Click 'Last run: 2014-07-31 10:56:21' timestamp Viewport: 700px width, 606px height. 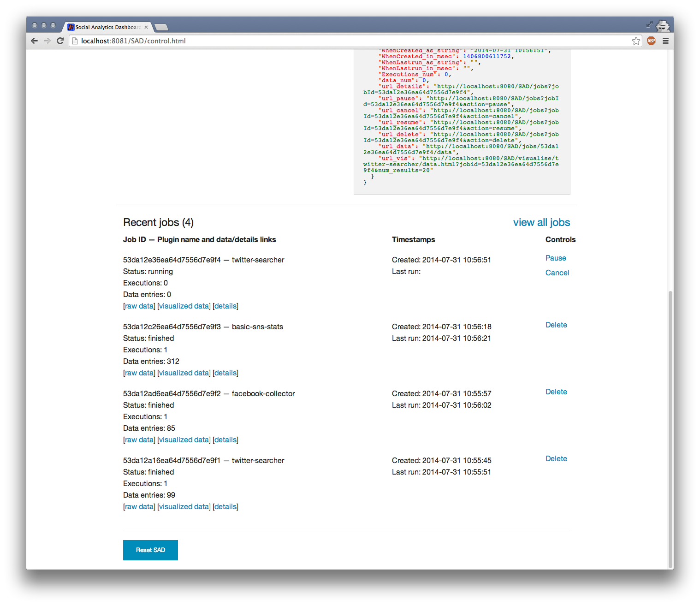click(441, 338)
